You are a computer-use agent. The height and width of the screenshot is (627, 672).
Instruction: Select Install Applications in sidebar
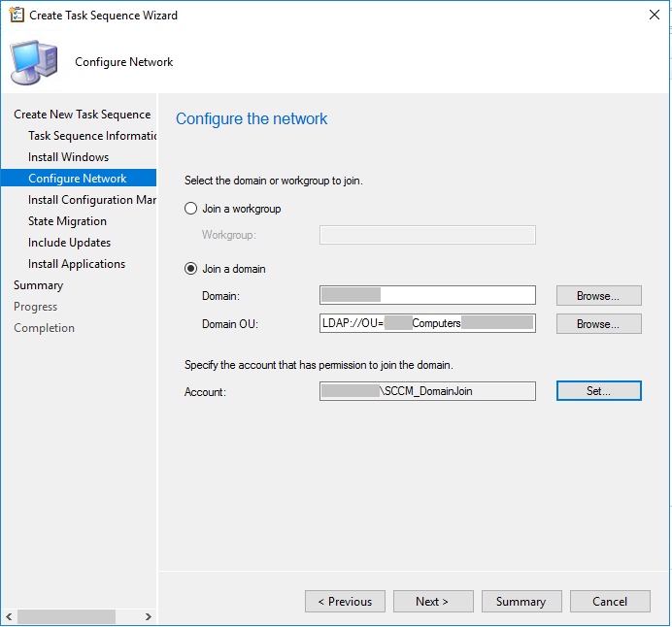[x=77, y=264]
